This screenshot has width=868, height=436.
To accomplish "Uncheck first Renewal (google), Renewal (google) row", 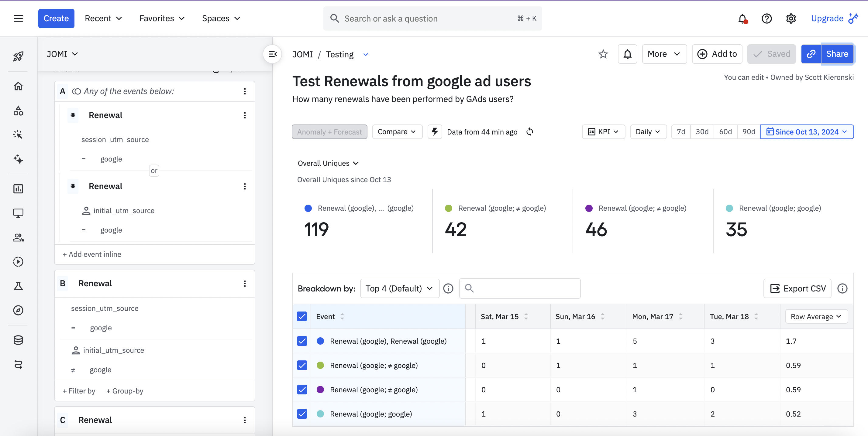I will [302, 341].
